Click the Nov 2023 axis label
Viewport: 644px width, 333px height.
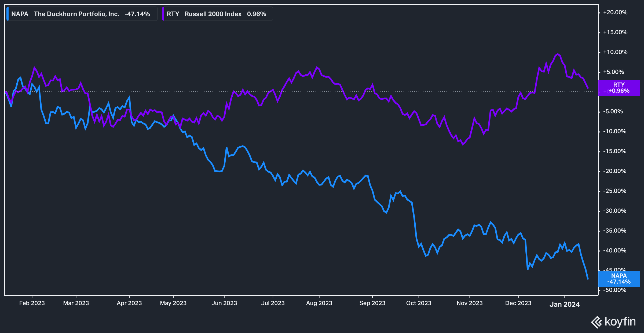[x=470, y=303]
